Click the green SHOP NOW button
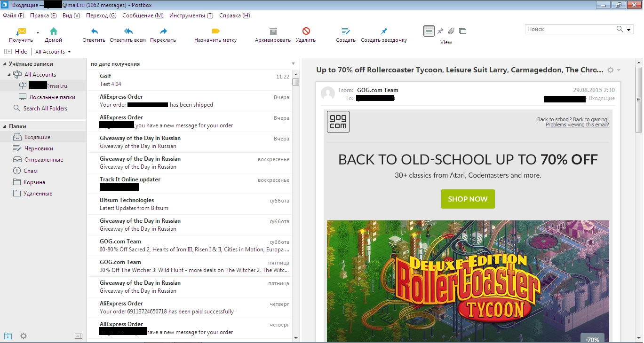Image resolution: width=644 pixels, height=343 pixels. (468, 199)
